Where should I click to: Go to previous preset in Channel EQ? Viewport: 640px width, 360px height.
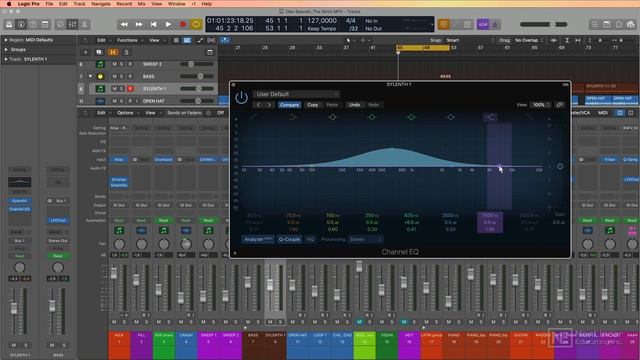(x=259, y=105)
